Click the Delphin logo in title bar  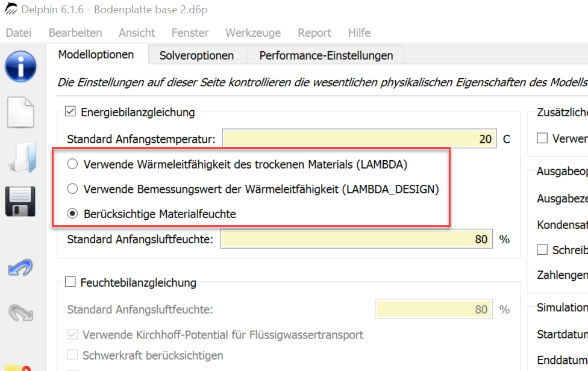tap(10, 8)
